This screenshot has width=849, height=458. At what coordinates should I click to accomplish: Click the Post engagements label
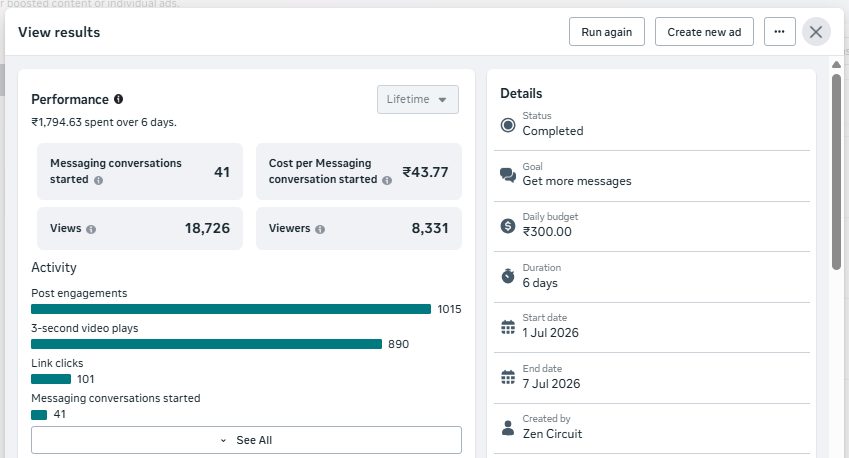[x=79, y=293]
